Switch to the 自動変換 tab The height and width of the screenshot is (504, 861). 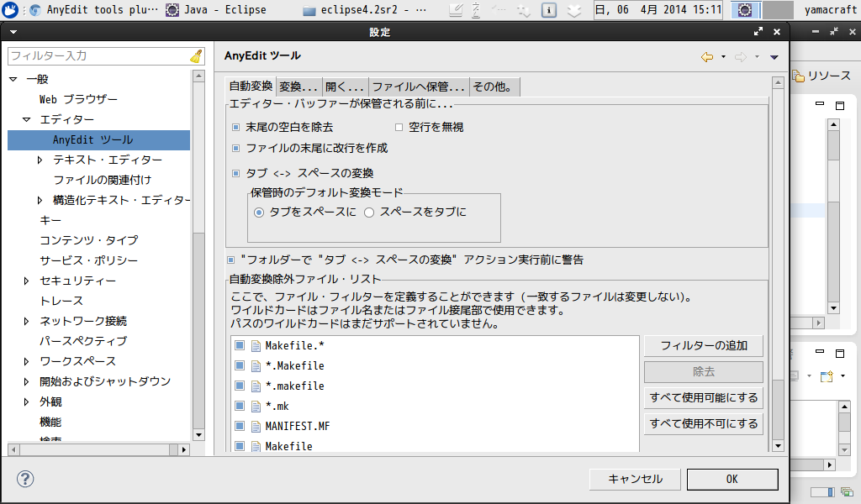(x=251, y=87)
